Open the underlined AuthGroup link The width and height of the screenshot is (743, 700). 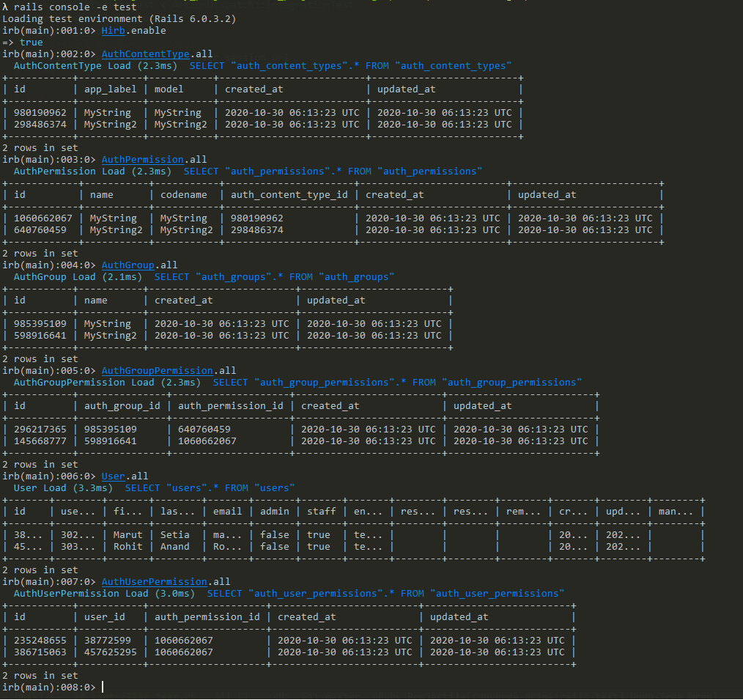click(128, 265)
